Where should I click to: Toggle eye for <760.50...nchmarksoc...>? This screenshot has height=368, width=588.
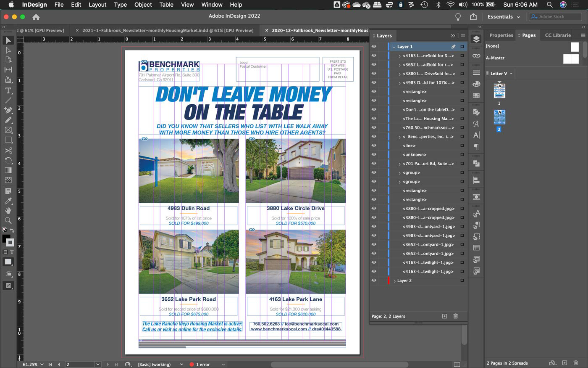pyautogui.click(x=374, y=127)
